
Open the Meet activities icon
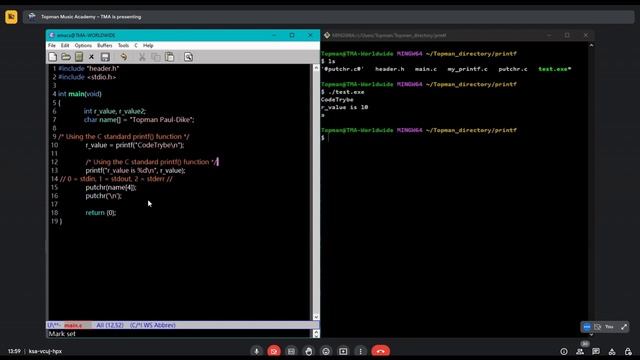point(612,351)
